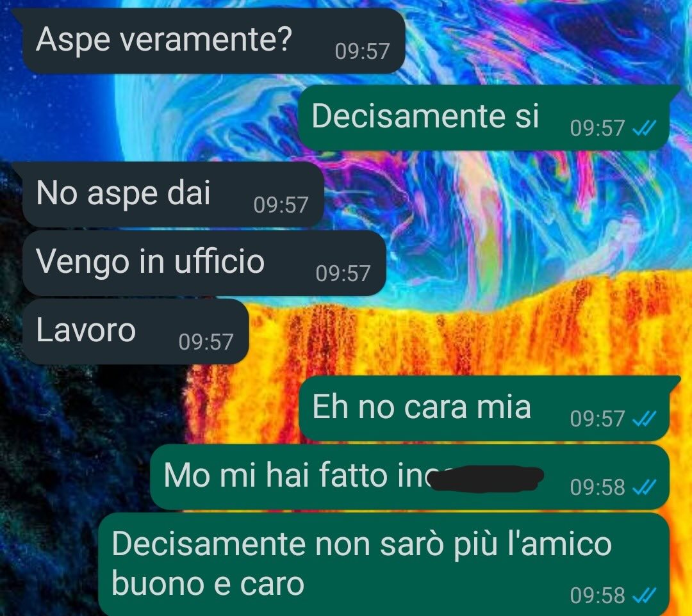The image size is (692, 616).
Task: Click the black redaction scribble in the message
Action: (x=486, y=478)
